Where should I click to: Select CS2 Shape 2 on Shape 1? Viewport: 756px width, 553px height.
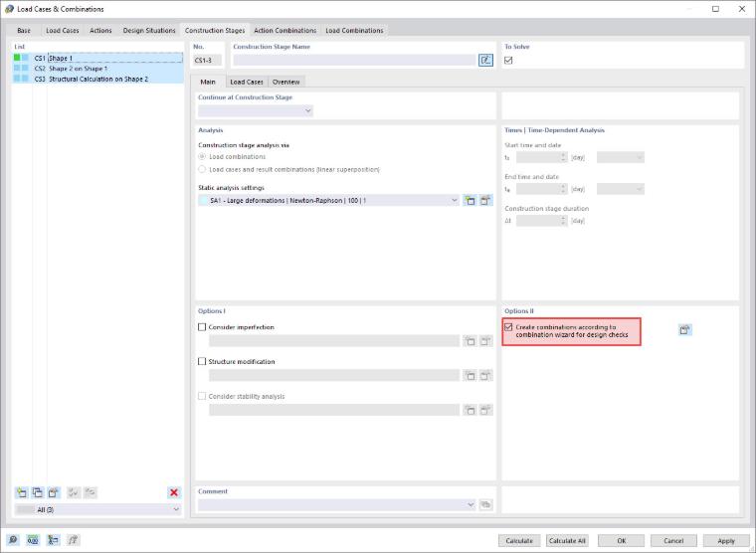pyautogui.click(x=97, y=69)
